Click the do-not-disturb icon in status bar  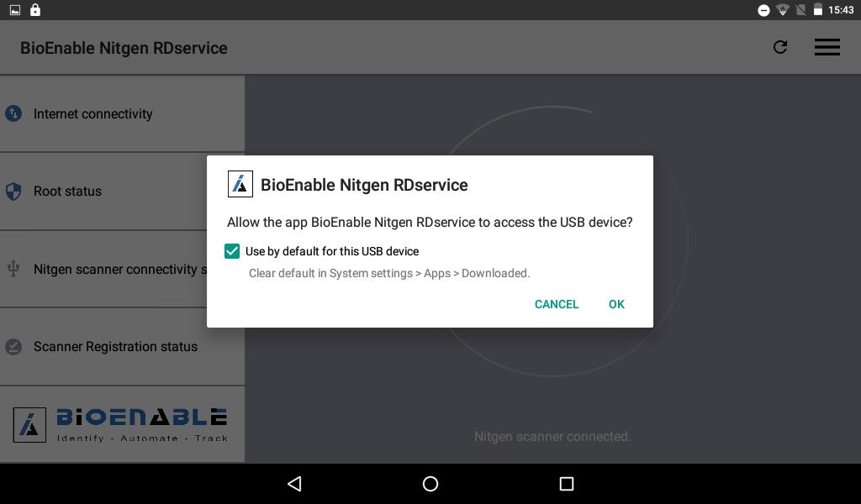tap(763, 10)
